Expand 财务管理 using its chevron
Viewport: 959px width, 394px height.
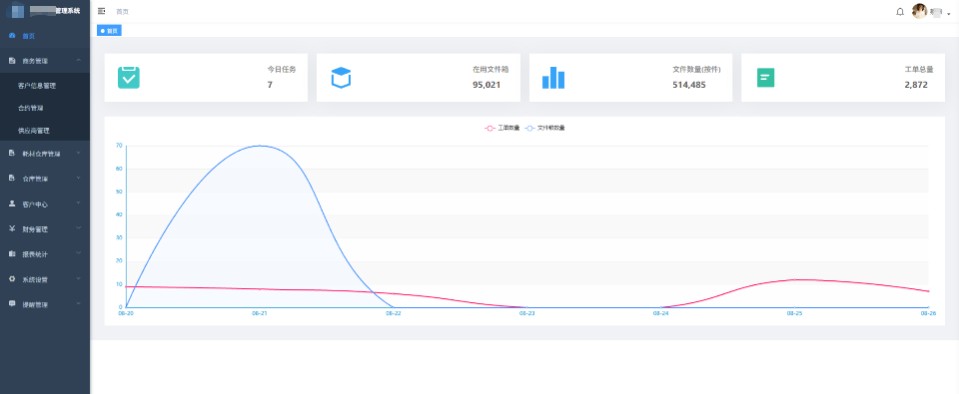(x=79, y=228)
